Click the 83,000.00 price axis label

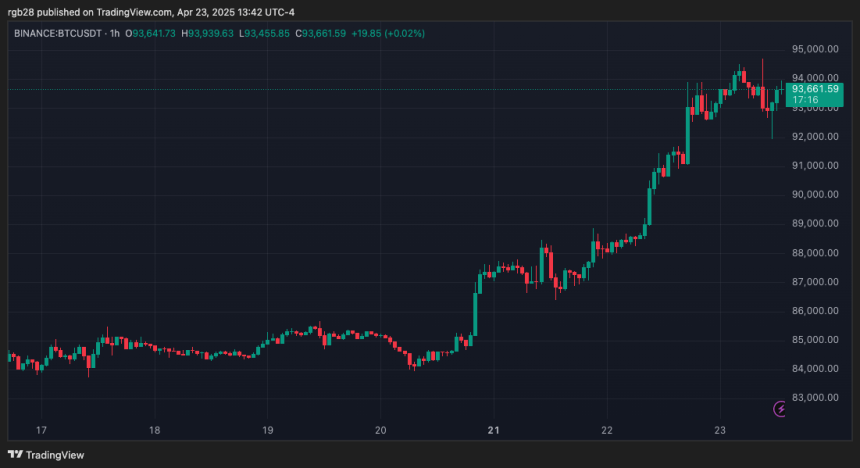[x=815, y=397]
